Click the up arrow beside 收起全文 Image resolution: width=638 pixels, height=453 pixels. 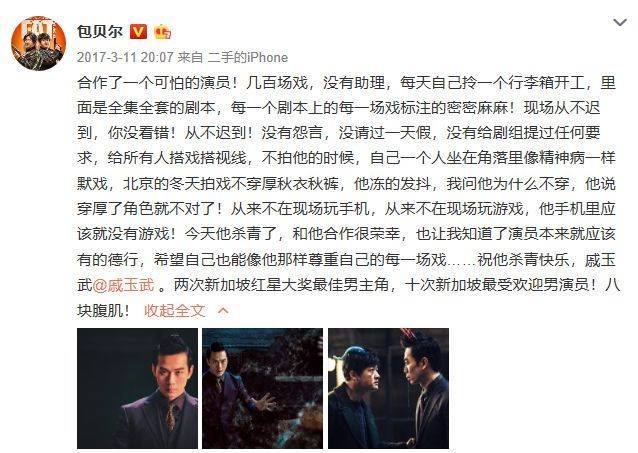223,311
